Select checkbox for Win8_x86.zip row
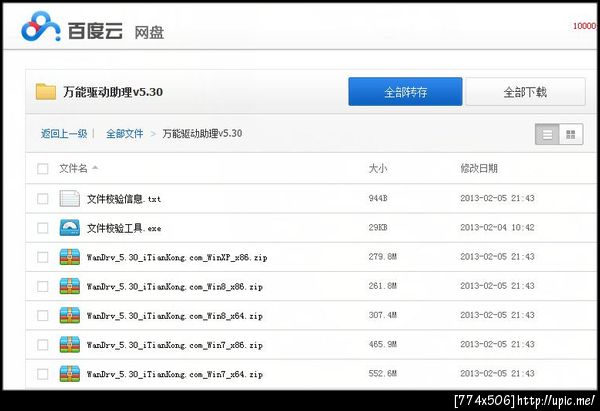The image size is (600, 411). (42, 286)
